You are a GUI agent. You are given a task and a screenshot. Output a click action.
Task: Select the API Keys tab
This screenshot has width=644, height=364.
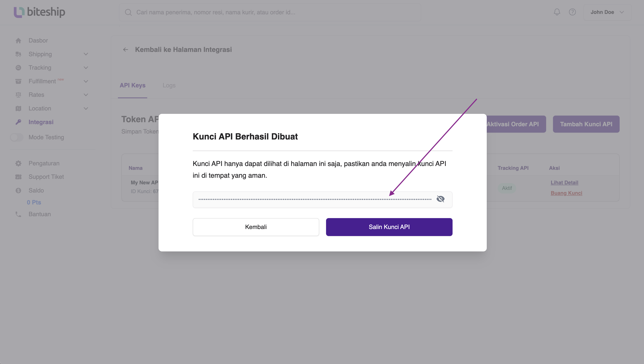tap(132, 85)
